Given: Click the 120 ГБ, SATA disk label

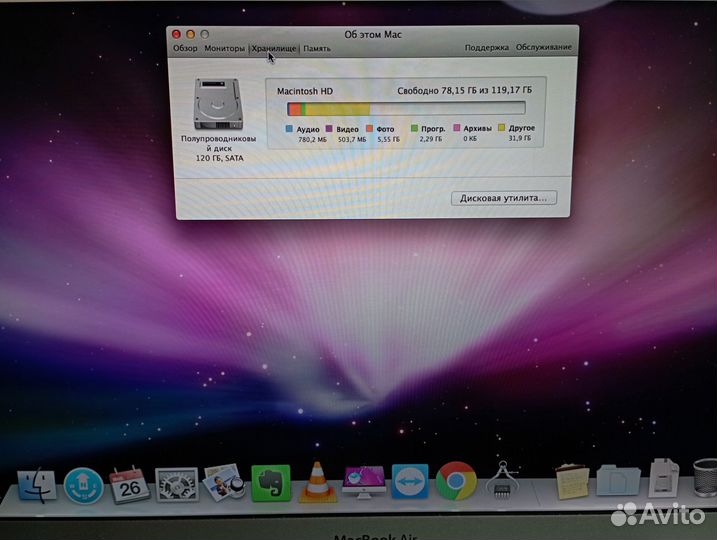Looking at the screenshot, I should click(219, 158).
